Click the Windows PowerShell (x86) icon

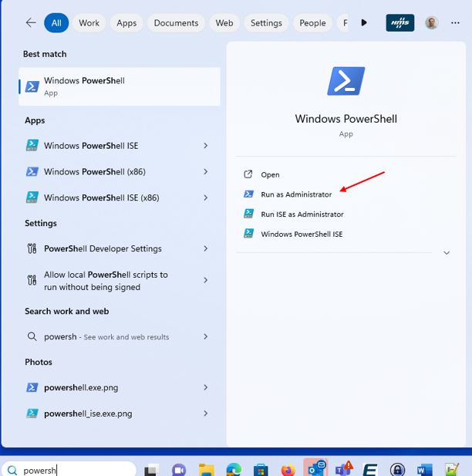[x=32, y=171]
